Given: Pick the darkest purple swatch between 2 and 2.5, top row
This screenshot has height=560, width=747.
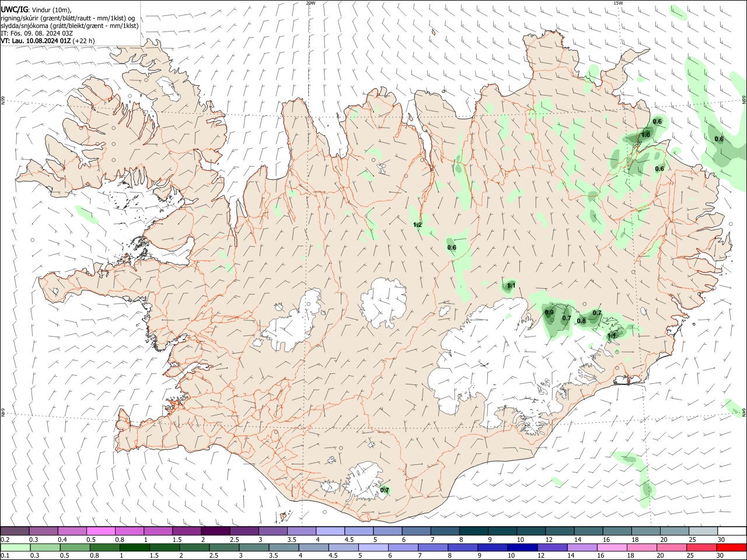Looking at the screenshot, I should 215,531.
